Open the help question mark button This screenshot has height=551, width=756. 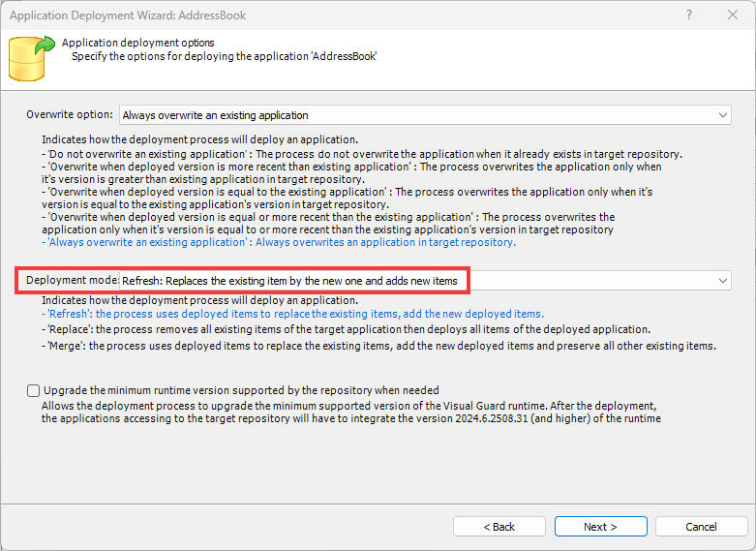[x=689, y=15]
